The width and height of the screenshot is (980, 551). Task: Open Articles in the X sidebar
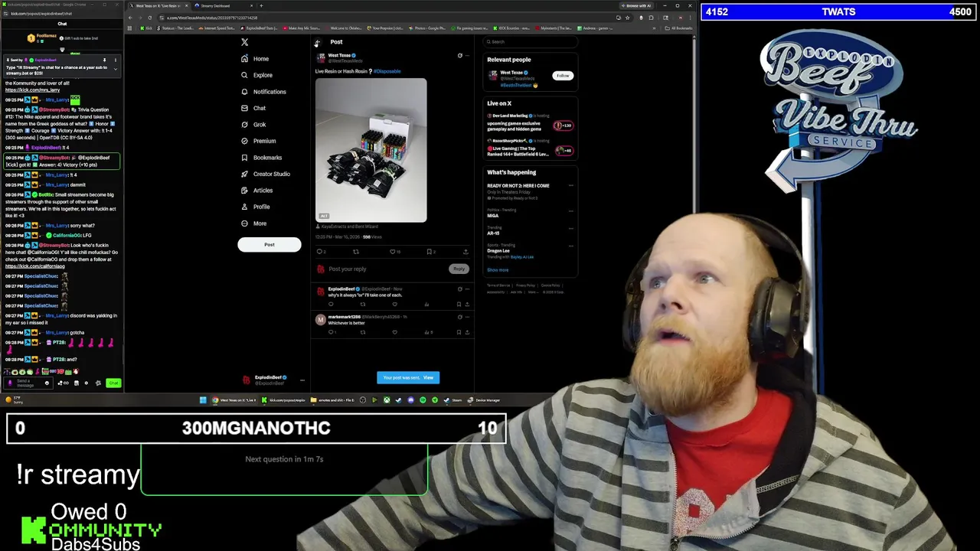[x=256, y=191]
